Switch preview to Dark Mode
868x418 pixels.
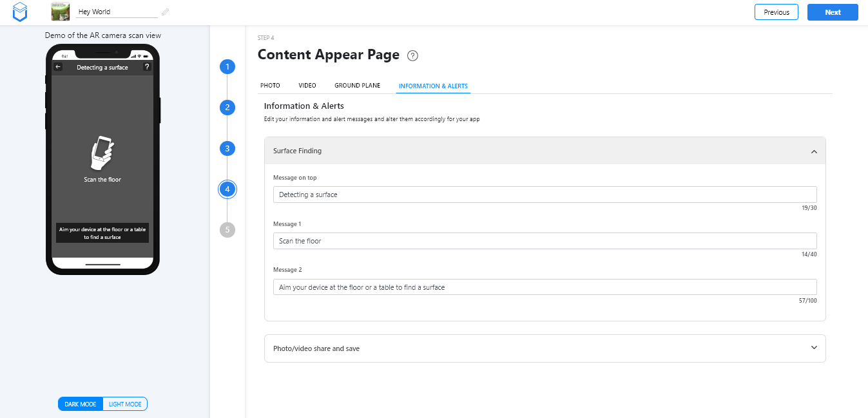pyautogui.click(x=81, y=404)
